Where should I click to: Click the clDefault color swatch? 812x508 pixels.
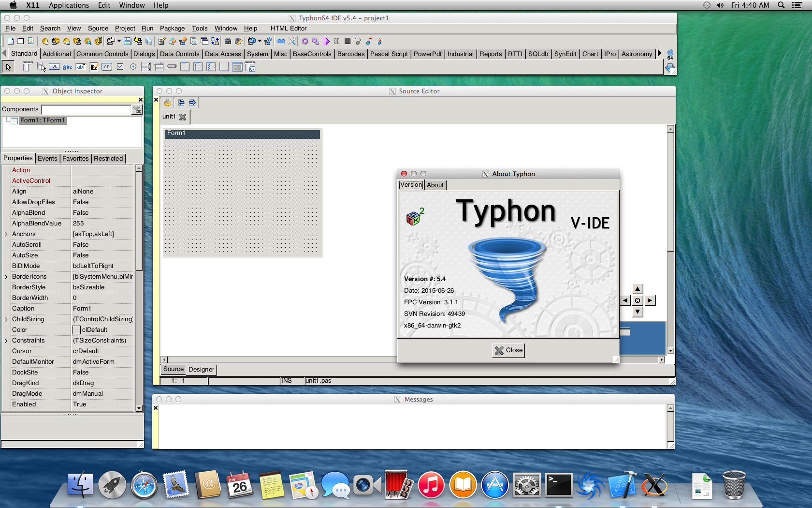76,330
